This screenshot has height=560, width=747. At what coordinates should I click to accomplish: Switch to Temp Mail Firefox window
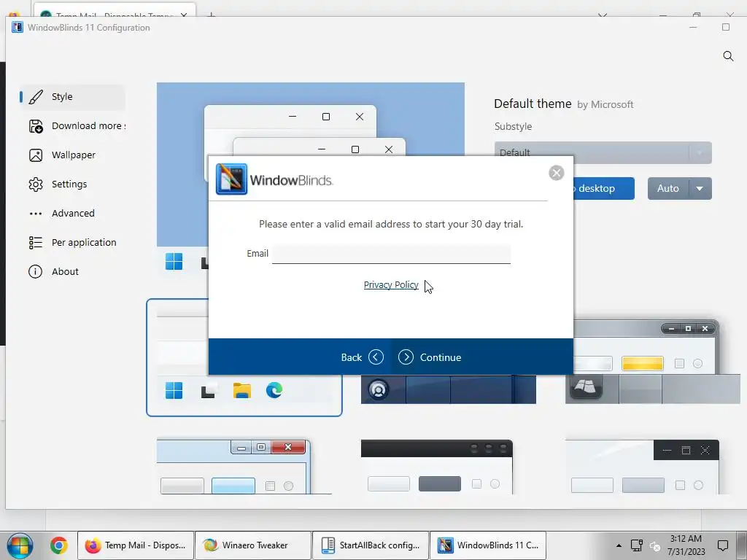[136, 545]
